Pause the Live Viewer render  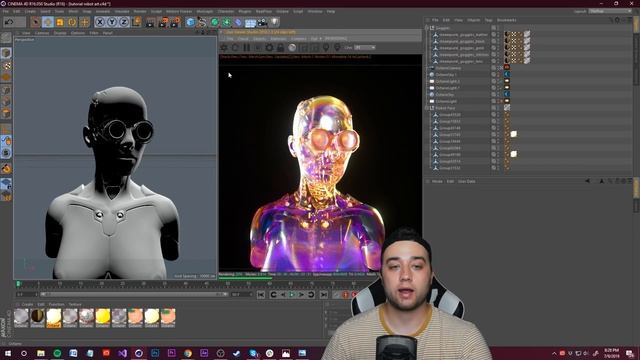[247, 48]
